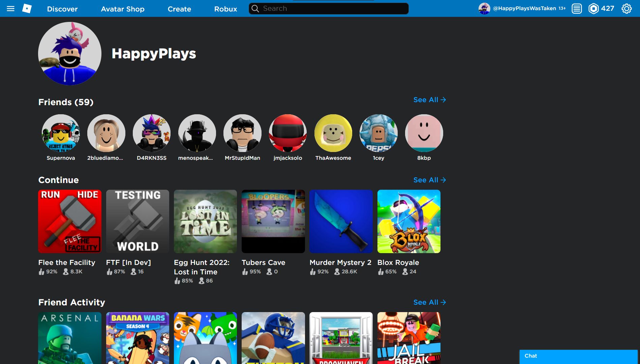Viewport: 640px width, 364px height.
Task: Open 2bluediamo... friend avatar
Action: 106,133
